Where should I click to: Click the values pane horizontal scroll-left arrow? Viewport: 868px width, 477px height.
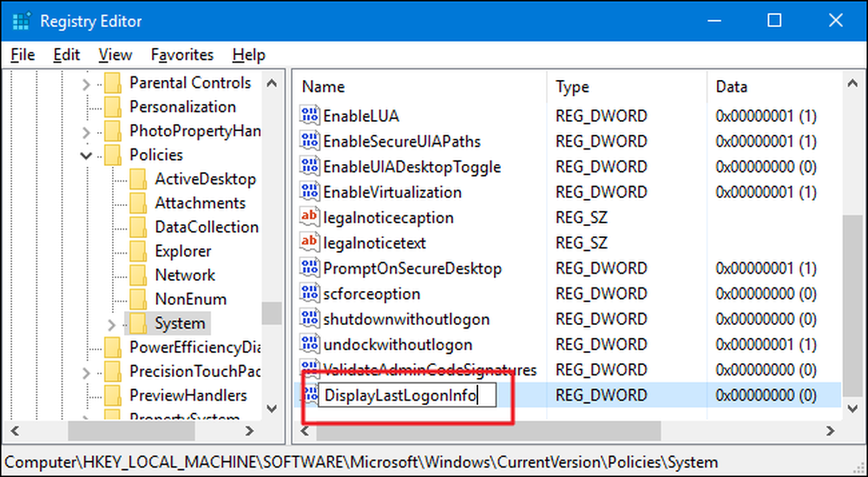pos(306,430)
